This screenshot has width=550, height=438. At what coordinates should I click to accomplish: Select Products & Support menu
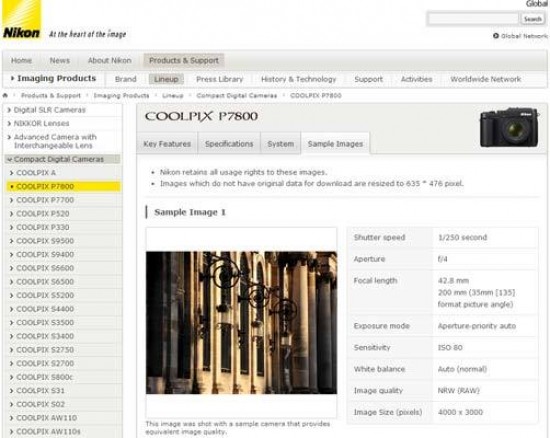[x=184, y=60]
